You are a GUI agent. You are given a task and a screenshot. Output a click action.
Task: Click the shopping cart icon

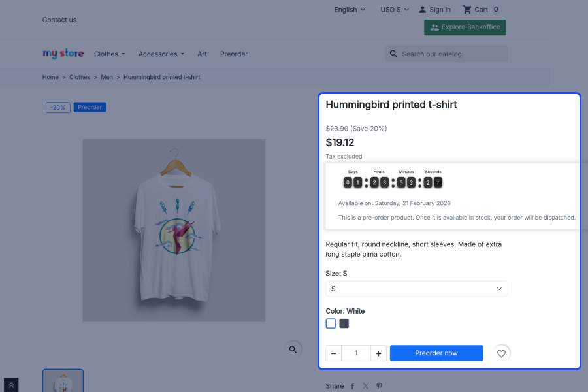point(467,10)
